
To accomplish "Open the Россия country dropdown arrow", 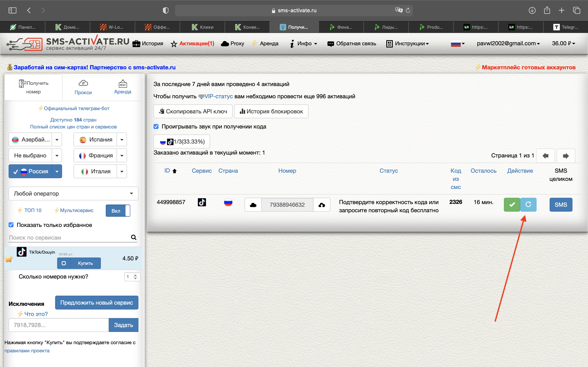I will pos(57,171).
